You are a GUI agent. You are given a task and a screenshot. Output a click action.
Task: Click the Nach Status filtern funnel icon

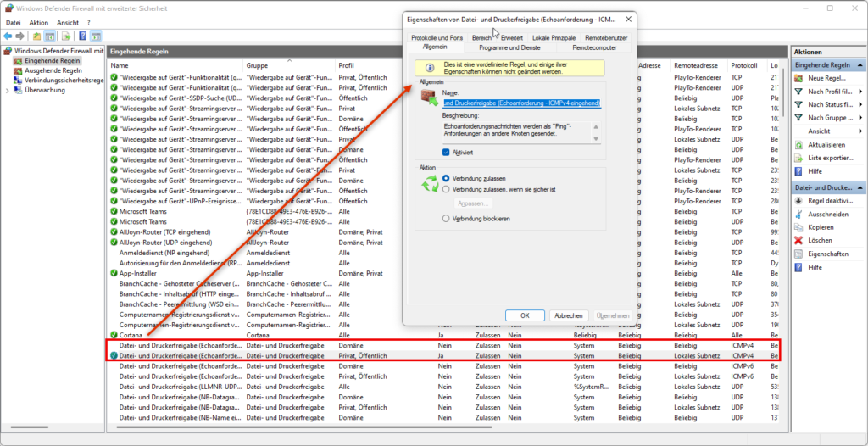click(798, 104)
